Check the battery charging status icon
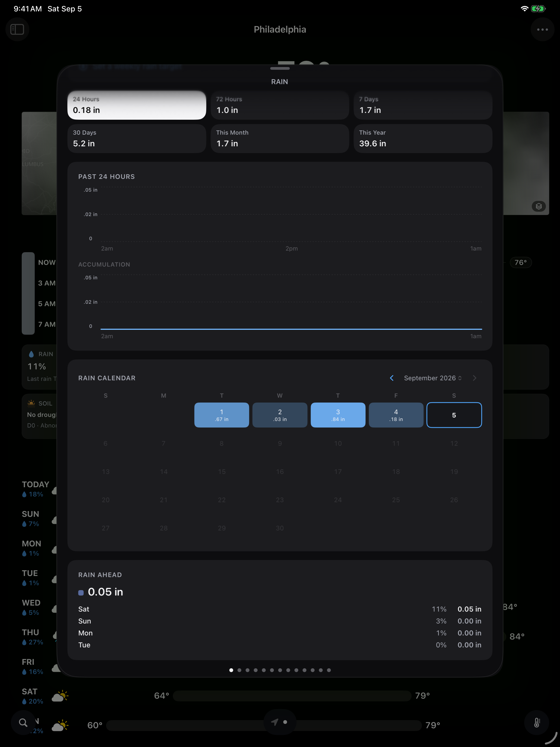The image size is (560, 747). pos(538,9)
